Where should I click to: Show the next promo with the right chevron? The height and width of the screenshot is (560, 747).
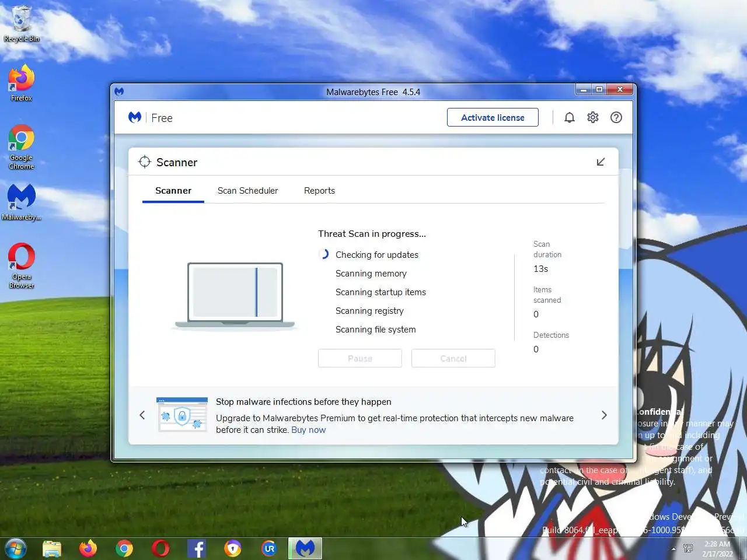point(604,415)
